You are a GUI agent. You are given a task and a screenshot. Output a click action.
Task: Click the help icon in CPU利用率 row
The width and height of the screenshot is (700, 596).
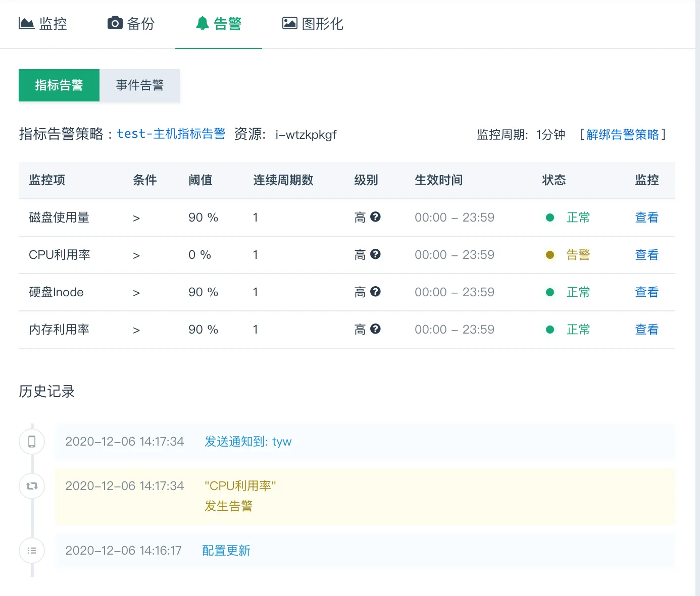coord(375,254)
